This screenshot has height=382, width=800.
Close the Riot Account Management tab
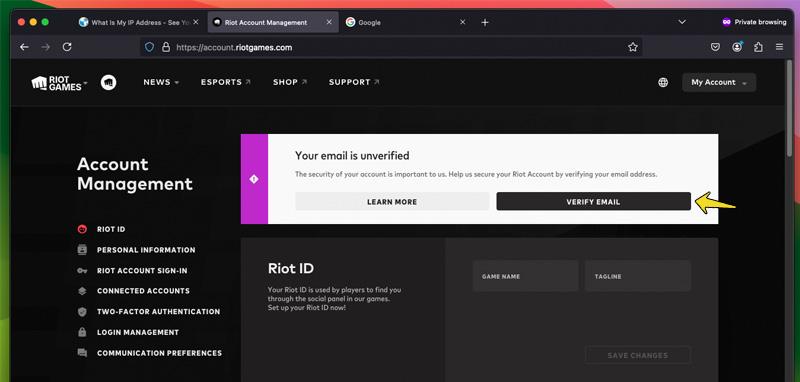click(329, 22)
